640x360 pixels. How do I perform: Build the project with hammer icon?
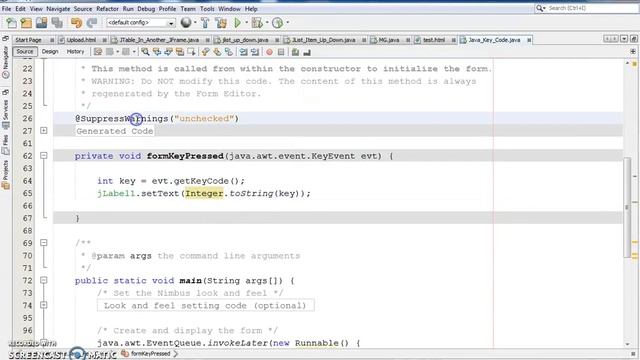coord(205,23)
